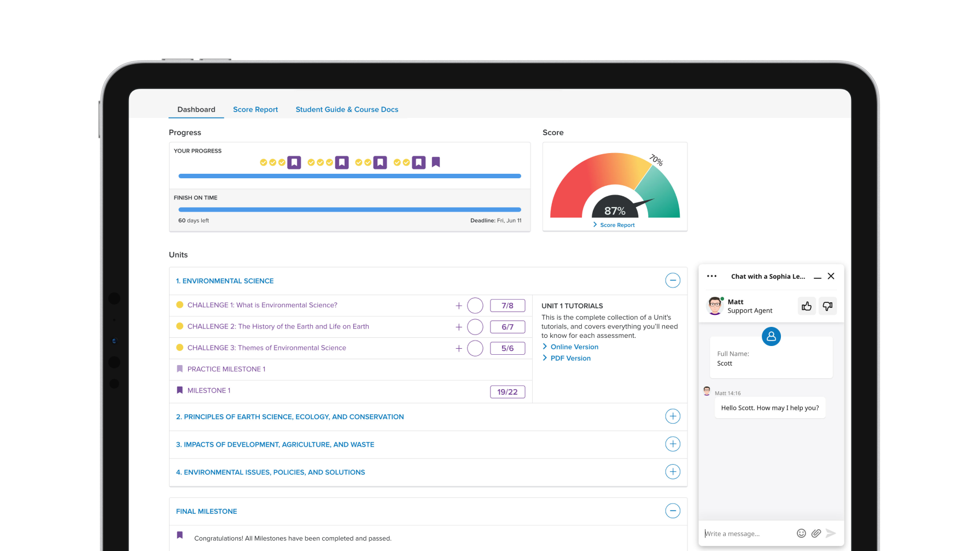Viewport: 980px width, 551px height.
Task: Open the emoji picker in chat
Action: pyautogui.click(x=801, y=534)
